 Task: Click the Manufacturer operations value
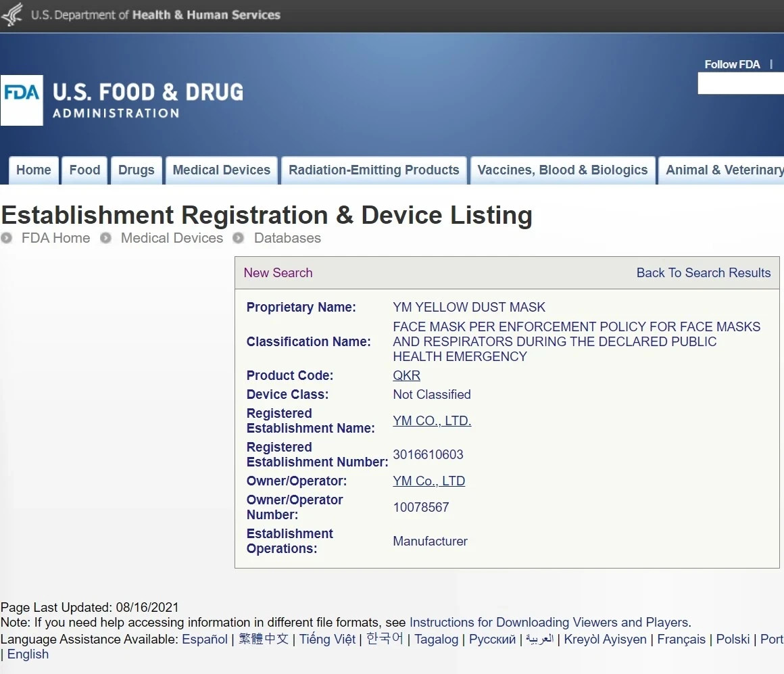point(430,541)
